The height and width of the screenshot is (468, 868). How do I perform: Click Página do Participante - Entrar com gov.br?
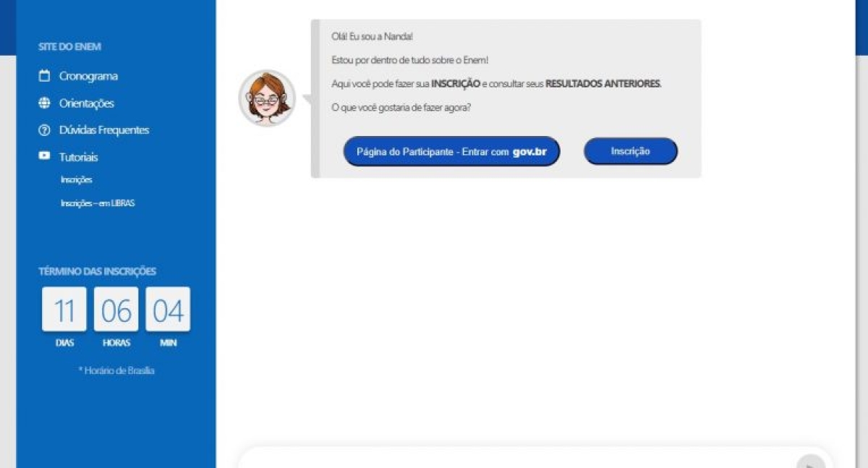(451, 151)
